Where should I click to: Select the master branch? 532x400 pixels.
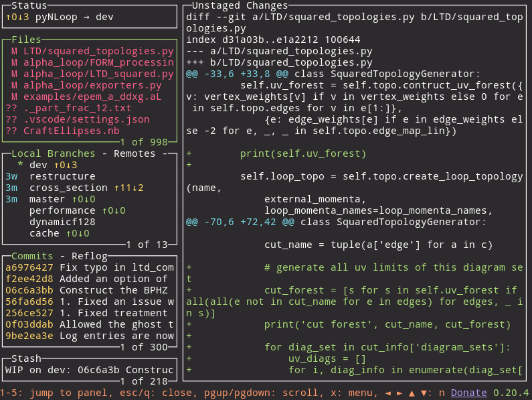(90, 199)
